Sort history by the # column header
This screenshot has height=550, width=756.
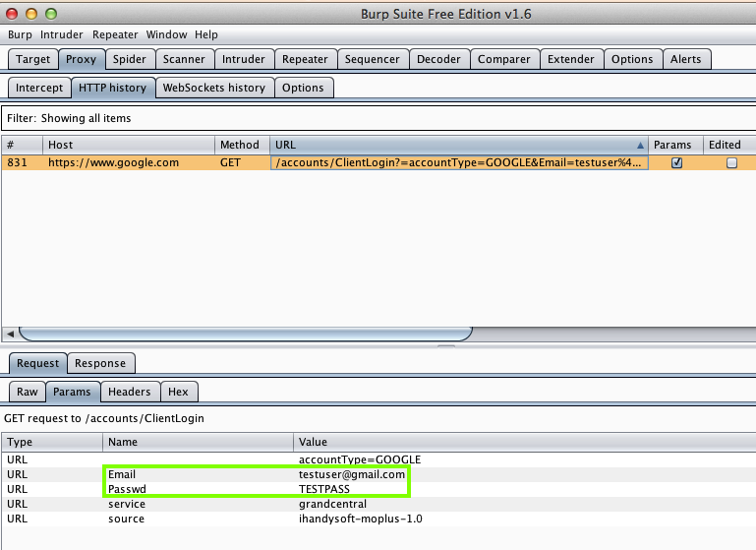(x=23, y=145)
